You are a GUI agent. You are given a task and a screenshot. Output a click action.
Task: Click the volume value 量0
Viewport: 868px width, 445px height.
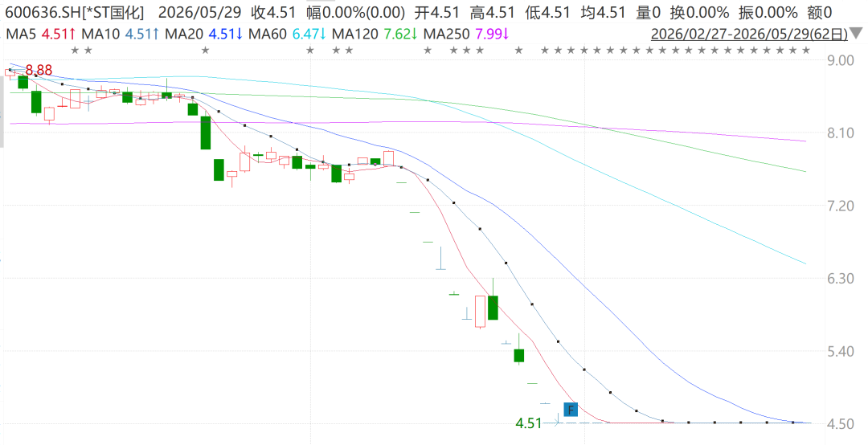648,12
